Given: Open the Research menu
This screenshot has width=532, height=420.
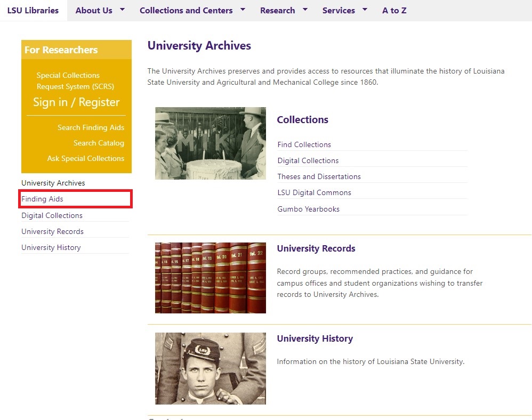Looking at the screenshot, I should point(278,11).
